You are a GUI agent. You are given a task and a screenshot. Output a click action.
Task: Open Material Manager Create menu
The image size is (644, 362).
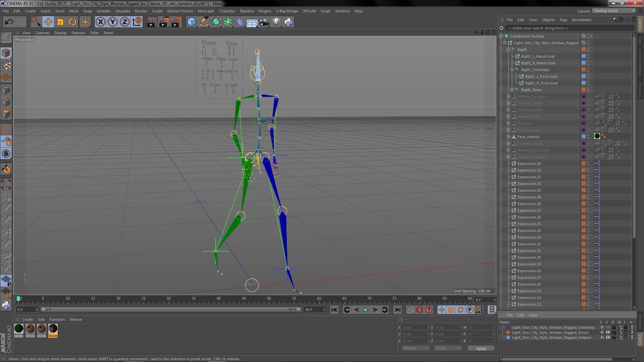pos(28,319)
